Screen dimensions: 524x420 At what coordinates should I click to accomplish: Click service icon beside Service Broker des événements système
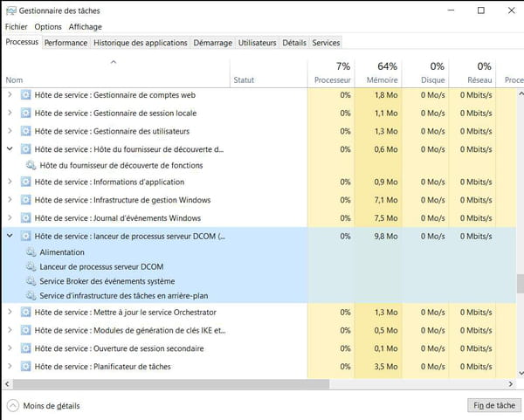click(x=31, y=281)
